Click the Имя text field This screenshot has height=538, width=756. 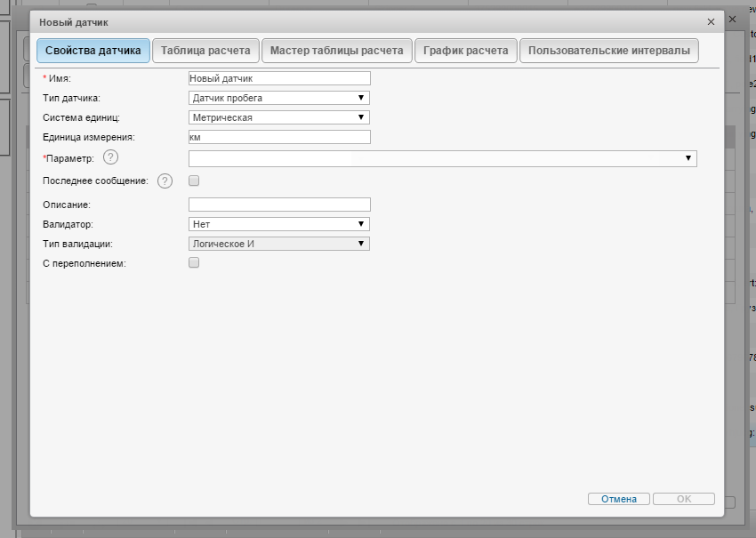tap(279, 78)
